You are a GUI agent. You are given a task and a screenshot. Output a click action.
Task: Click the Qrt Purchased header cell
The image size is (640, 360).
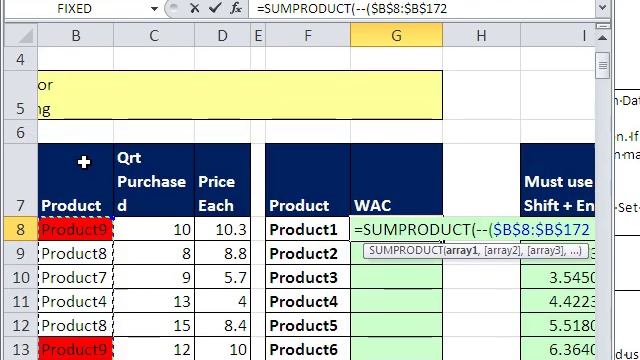click(154, 180)
